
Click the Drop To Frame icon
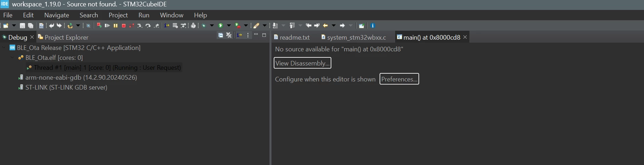175,25
